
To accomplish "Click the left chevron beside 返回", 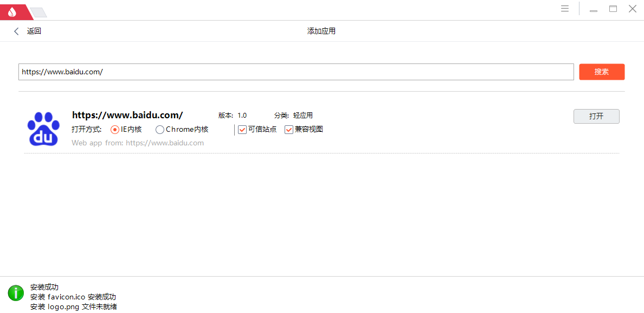I will point(16,31).
